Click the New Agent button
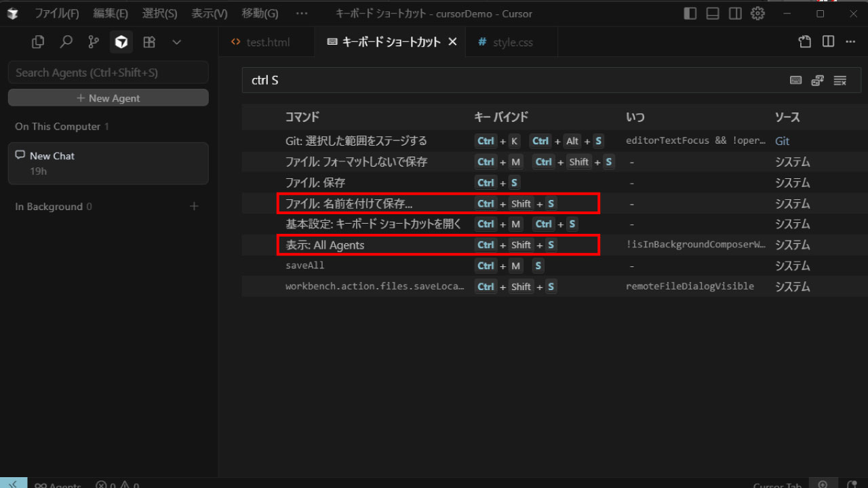The width and height of the screenshot is (868, 488). pyautogui.click(x=108, y=98)
